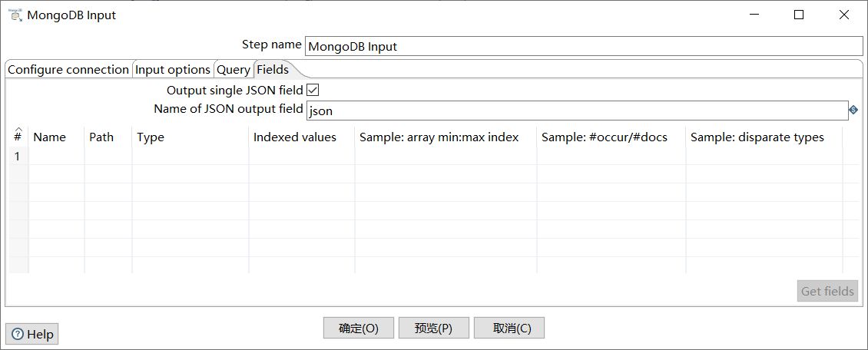This screenshot has width=868, height=350.
Task: Close the MongoDB Input dialog window
Action: coord(843,15)
